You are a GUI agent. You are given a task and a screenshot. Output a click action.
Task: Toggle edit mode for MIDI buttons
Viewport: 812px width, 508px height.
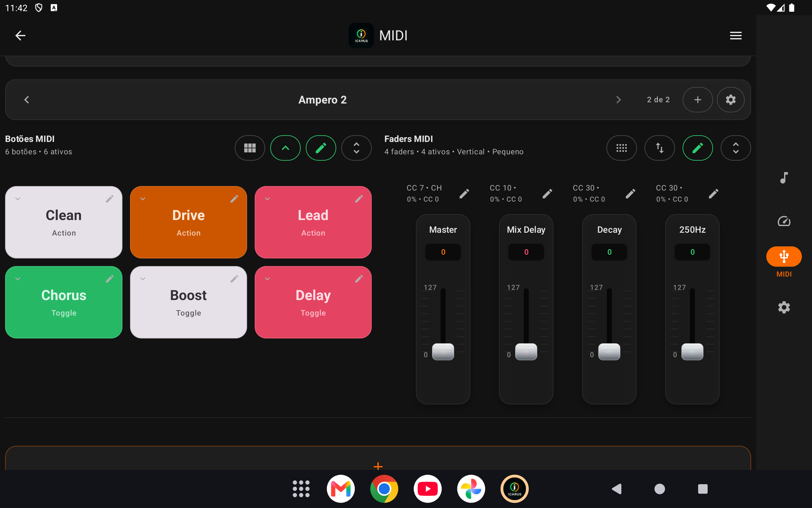(x=321, y=148)
